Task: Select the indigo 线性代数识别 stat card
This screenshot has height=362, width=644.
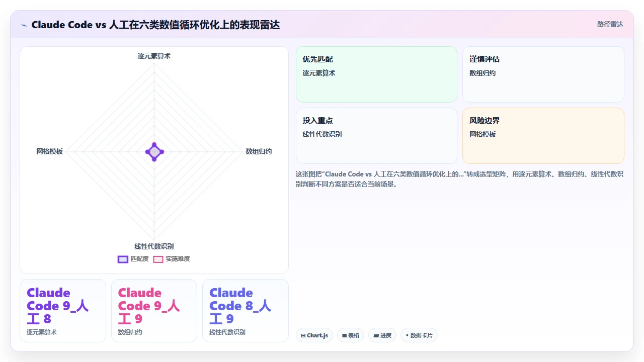Action: click(246, 311)
